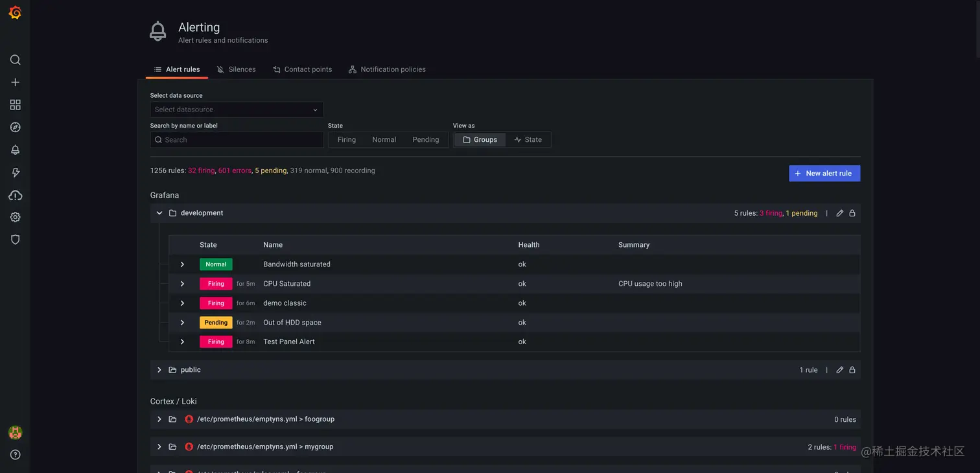Click the Normal badge on Bandwidth saturated
The width and height of the screenshot is (980, 473).
click(216, 264)
